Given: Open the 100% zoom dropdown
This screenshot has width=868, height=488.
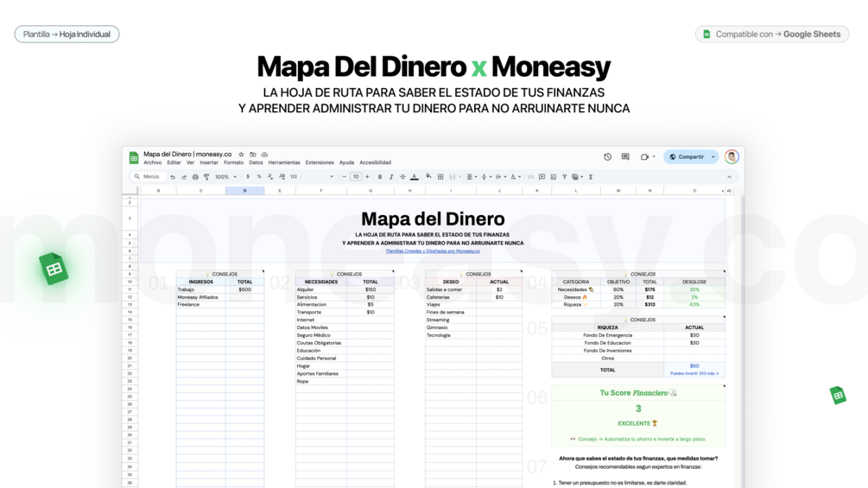Looking at the screenshot, I should [226, 177].
